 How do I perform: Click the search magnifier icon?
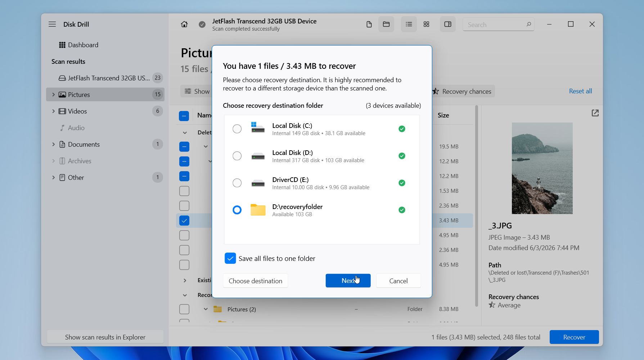pos(529,24)
